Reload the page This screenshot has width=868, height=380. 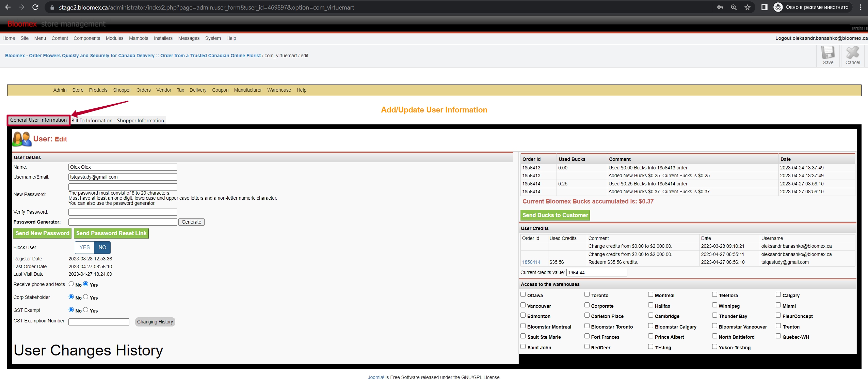click(x=35, y=7)
